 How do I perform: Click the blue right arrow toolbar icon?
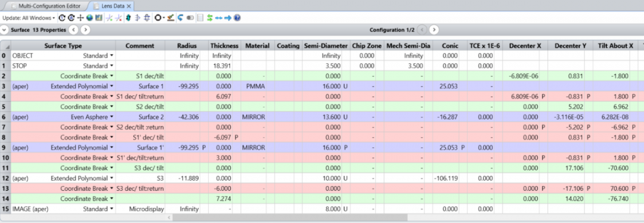click(x=228, y=18)
